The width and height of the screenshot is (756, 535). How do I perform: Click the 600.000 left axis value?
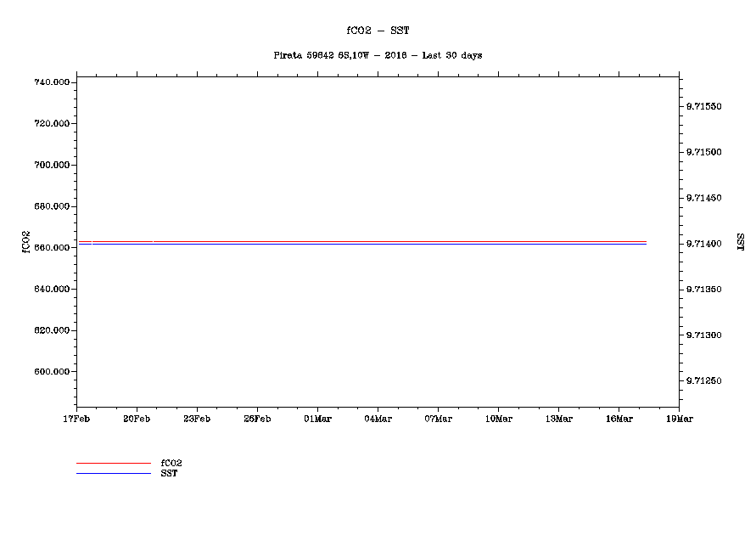point(51,372)
